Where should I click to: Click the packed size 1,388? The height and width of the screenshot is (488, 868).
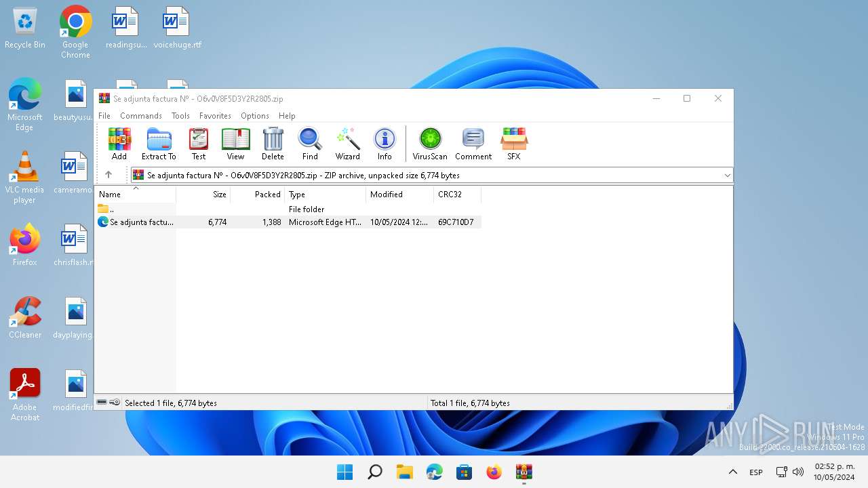click(x=271, y=222)
